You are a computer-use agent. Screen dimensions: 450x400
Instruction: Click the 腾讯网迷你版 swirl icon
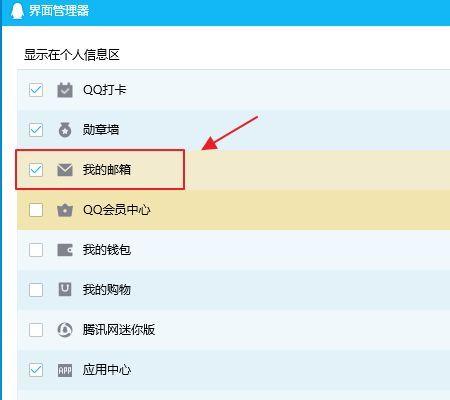65,330
